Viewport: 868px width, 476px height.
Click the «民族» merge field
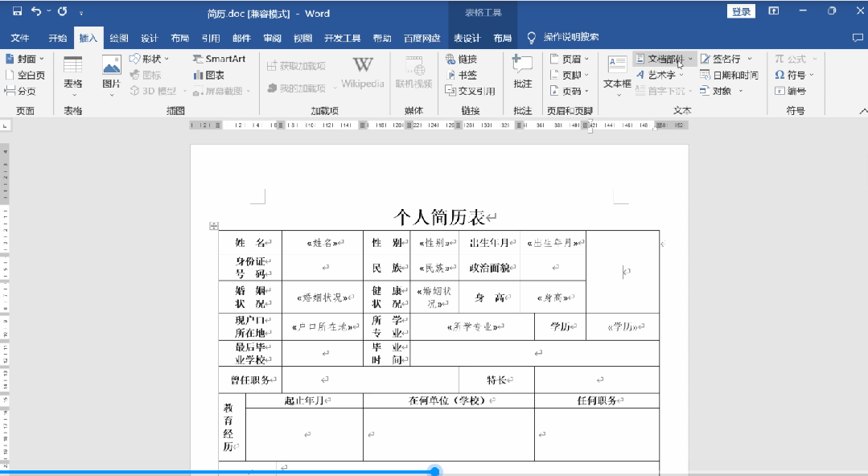point(434,268)
